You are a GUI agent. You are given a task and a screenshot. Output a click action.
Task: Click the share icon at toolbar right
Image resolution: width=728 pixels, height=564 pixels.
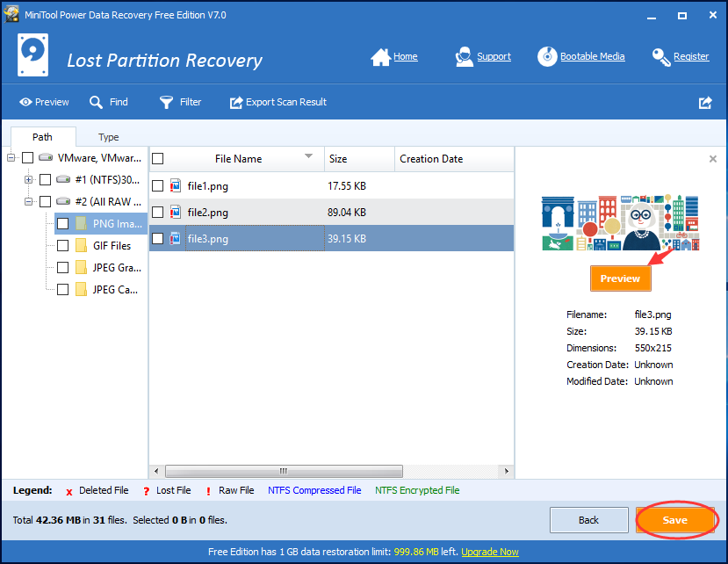[705, 103]
